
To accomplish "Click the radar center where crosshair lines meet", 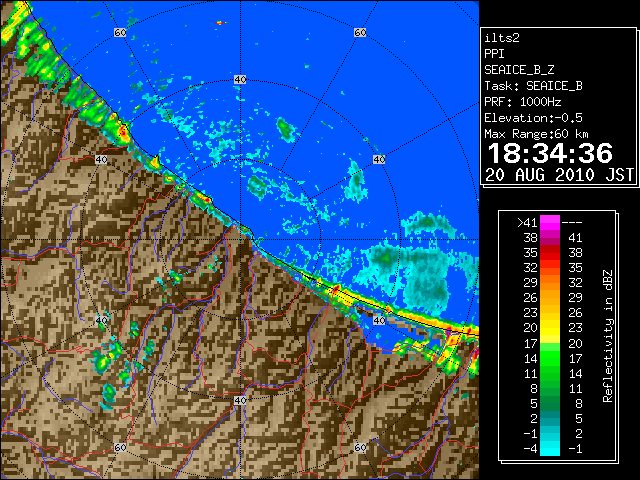I will (x=240, y=240).
